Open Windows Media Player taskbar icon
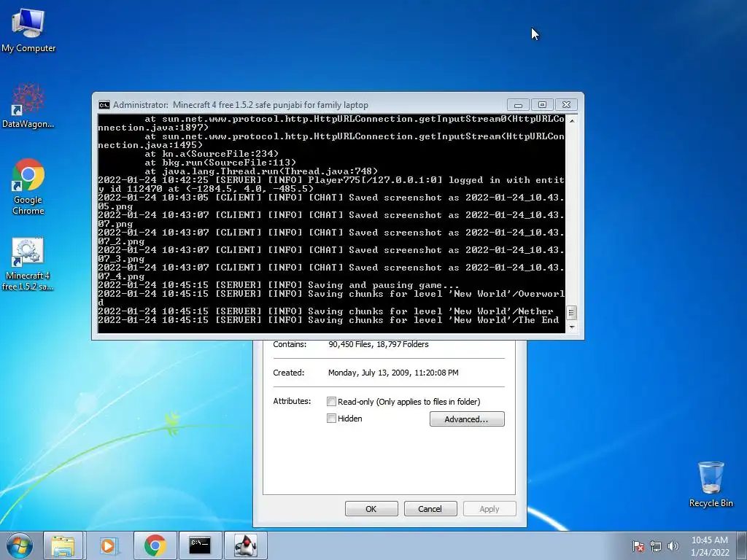 click(109, 545)
